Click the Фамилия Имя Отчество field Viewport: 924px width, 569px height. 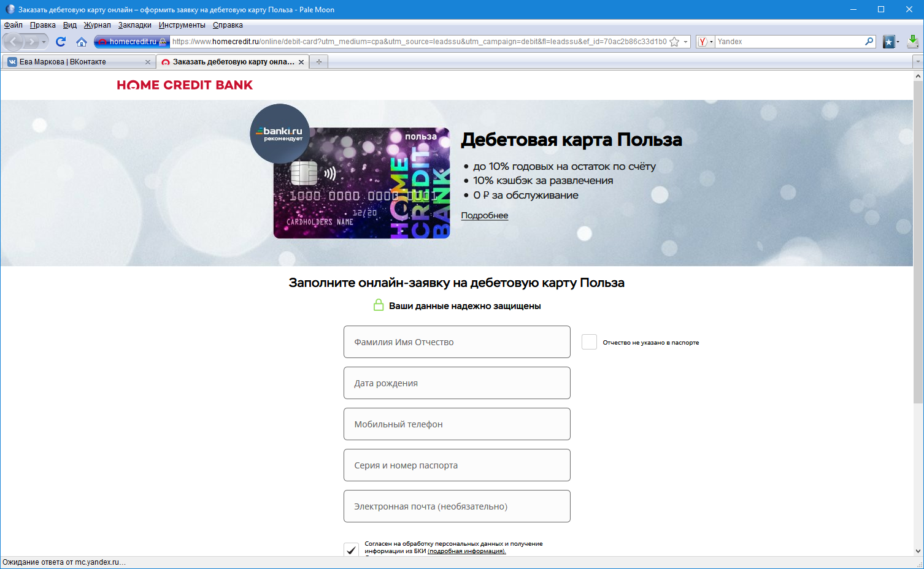457,342
